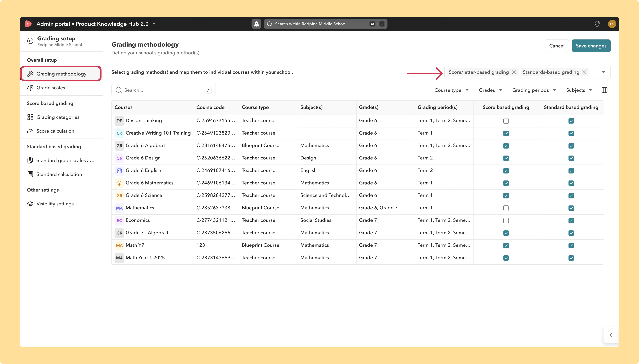This screenshot has width=639, height=364.
Task: Expand the grading methods selector arrow
Action: 603,72
